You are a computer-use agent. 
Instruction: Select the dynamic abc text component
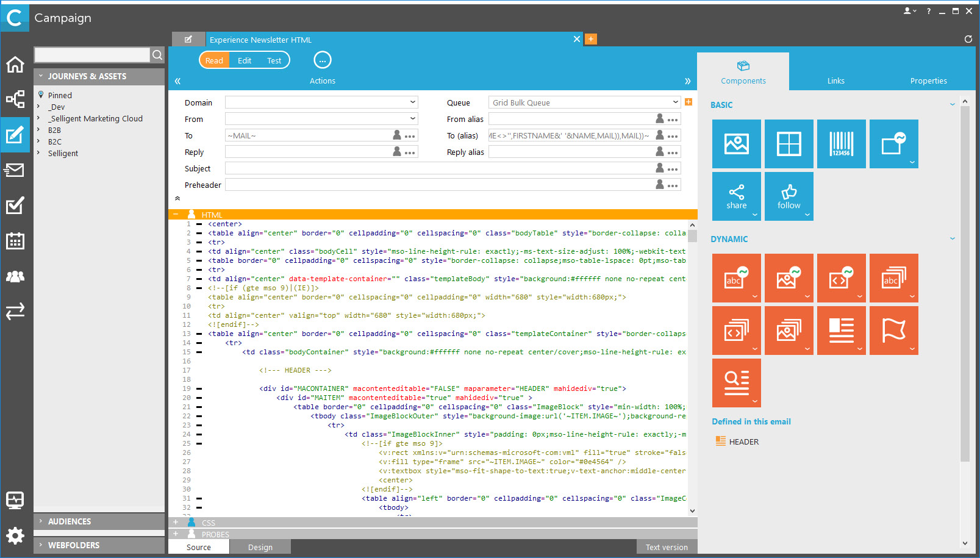click(736, 277)
